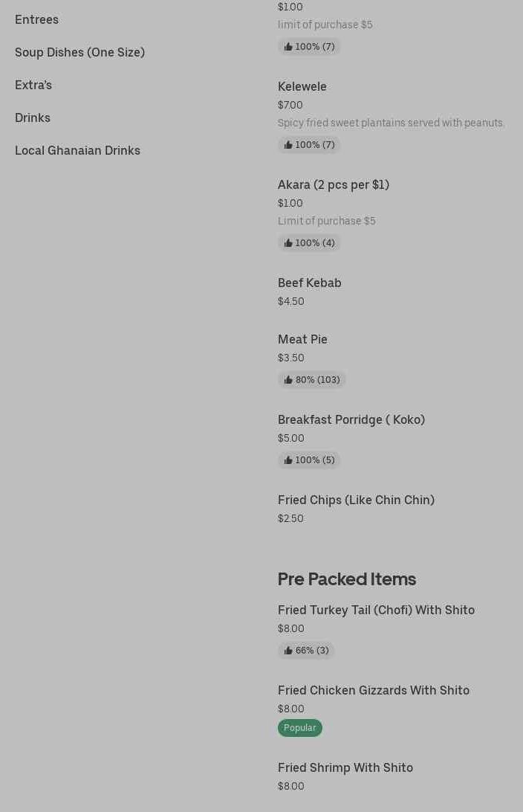Open Beef Kebab item details

(x=309, y=283)
